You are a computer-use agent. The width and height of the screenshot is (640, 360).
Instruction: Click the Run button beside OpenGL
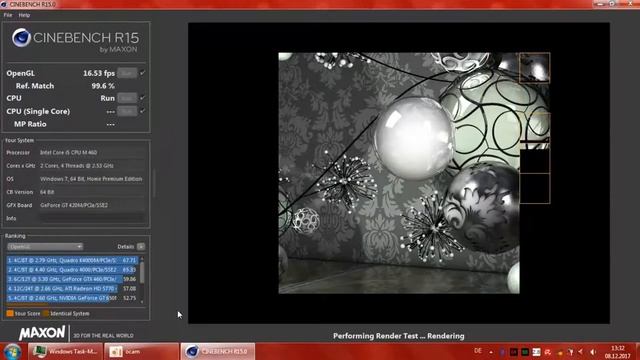click(127, 73)
